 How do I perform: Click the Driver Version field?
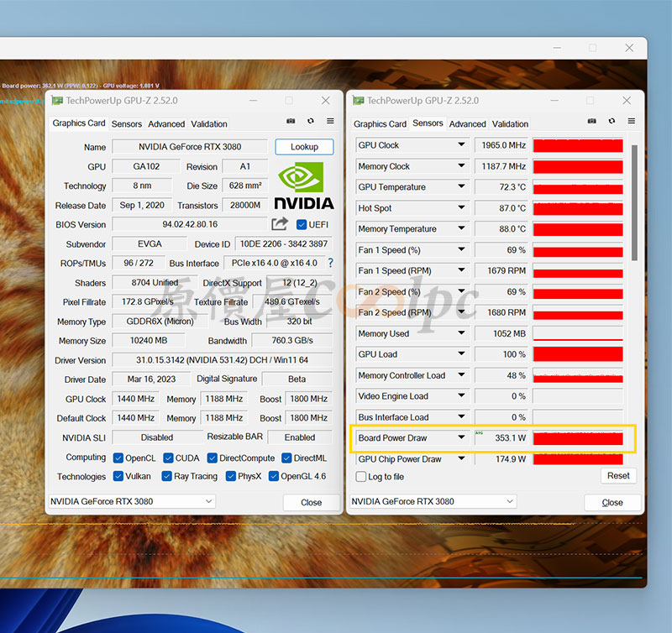(x=222, y=360)
